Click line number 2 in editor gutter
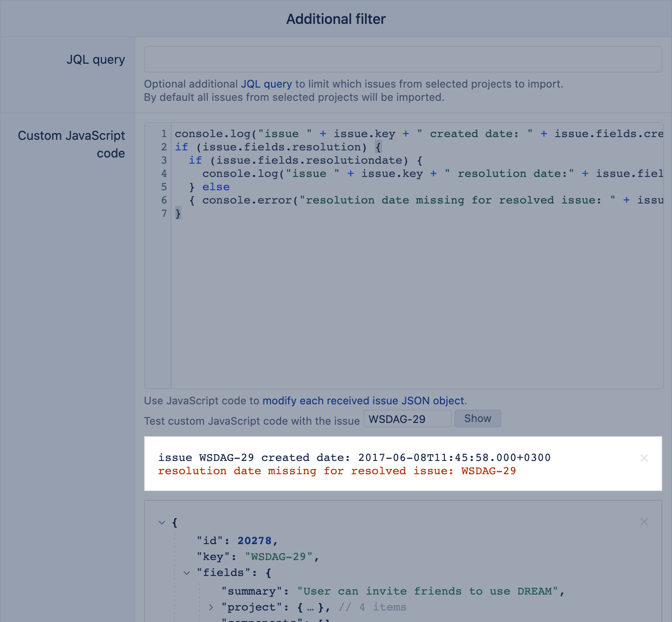 [x=164, y=147]
